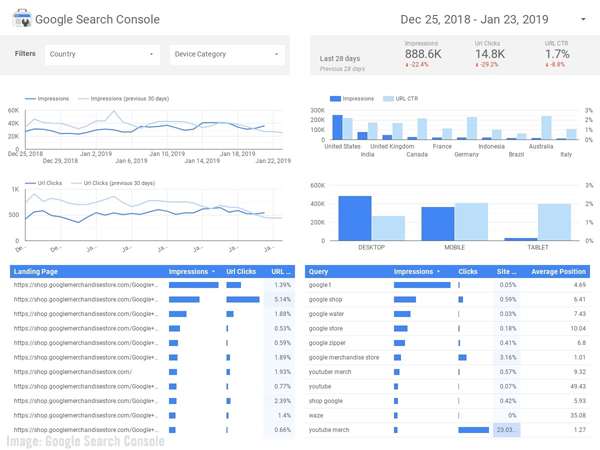Click the 'waze' query row
Image resolution: width=600 pixels, height=450 pixels.
coord(447,415)
